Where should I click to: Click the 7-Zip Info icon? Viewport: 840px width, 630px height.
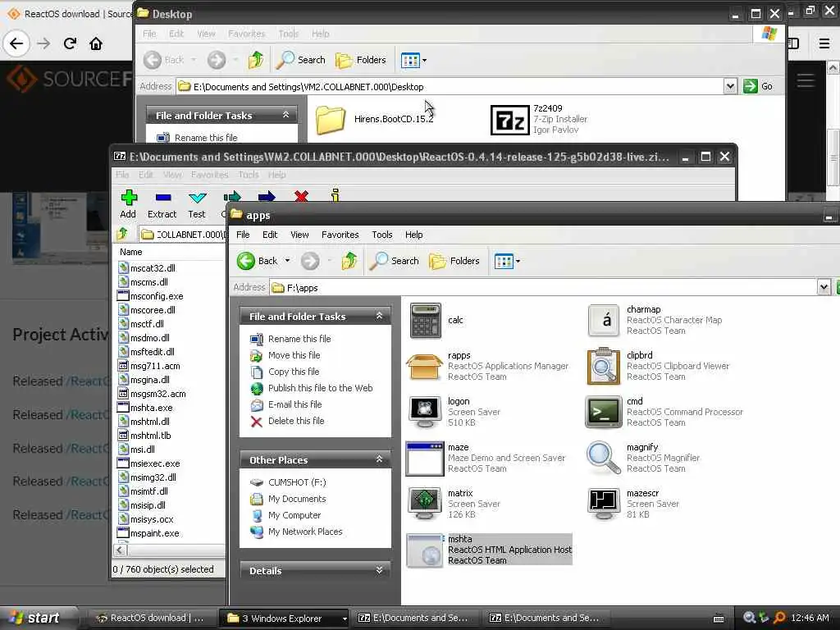(x=336, y=195)
